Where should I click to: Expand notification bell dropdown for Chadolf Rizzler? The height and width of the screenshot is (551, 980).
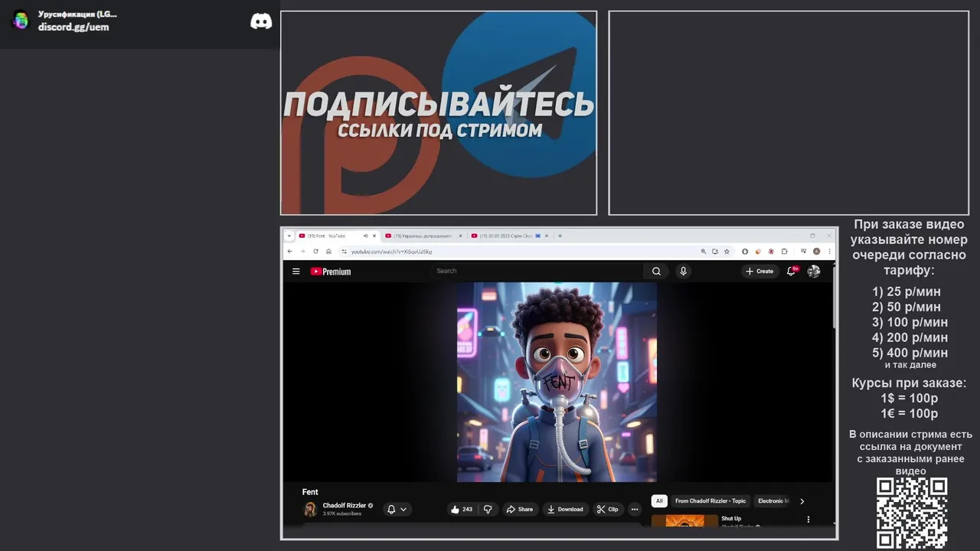397,509
